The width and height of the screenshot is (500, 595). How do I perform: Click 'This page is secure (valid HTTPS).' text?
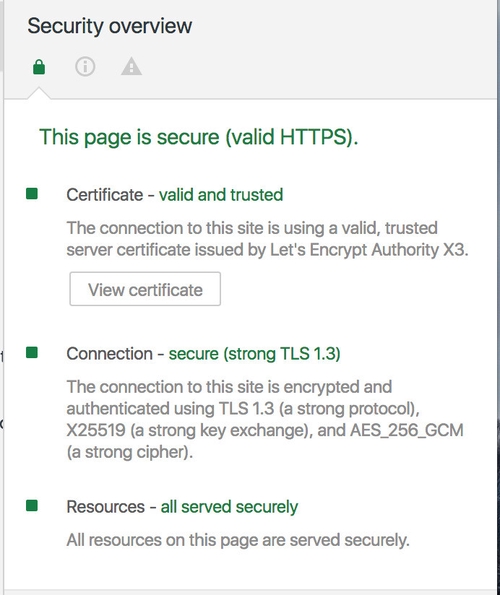[199, 137]
